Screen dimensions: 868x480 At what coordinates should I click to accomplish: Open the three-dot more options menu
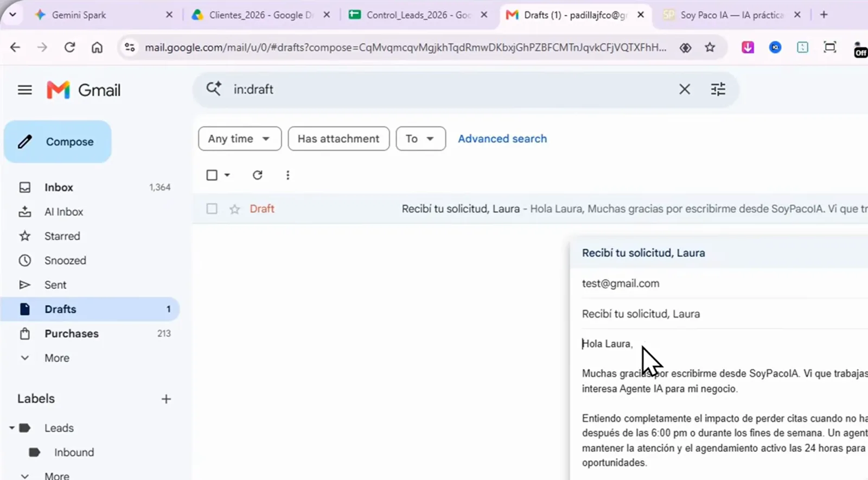click(288, 175)
